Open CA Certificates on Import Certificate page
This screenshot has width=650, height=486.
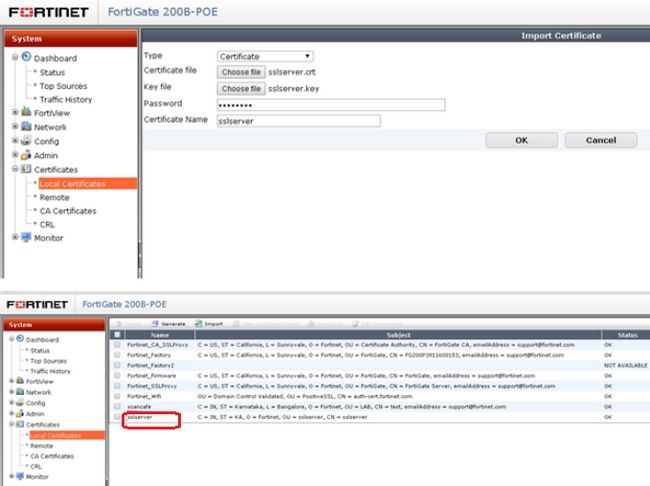[x=68, y=211]
